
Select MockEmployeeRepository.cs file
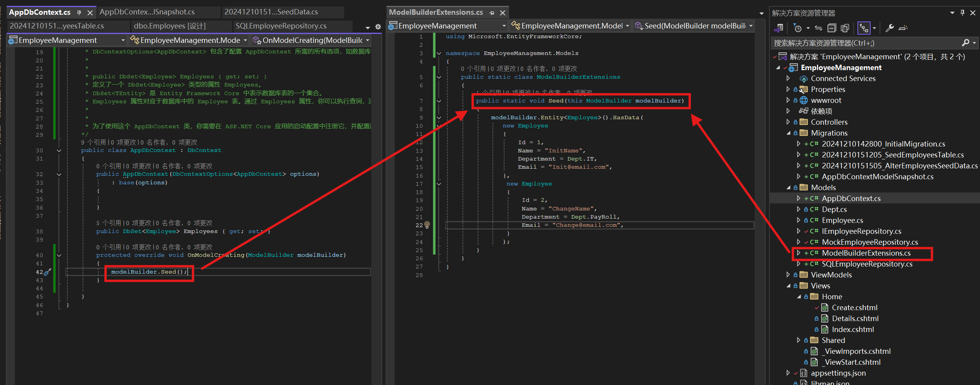pos(870,242)
